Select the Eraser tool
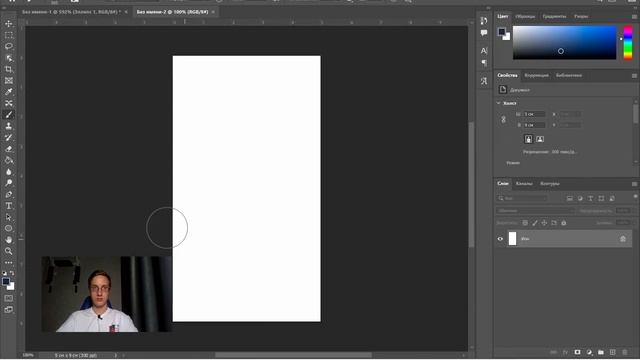640x360 pixels. [9, 149]
